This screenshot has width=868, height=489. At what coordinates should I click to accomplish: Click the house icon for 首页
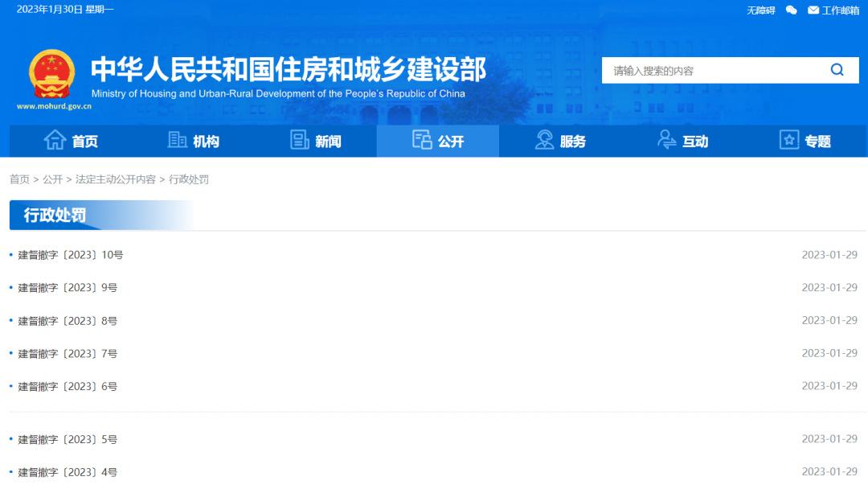55,141
